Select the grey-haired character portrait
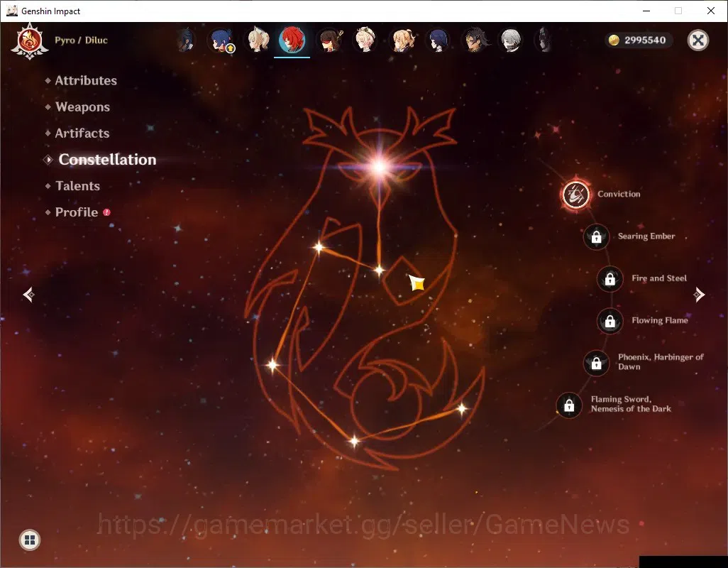This screenshot has height=568, width=728. click(x=511, y=40)
